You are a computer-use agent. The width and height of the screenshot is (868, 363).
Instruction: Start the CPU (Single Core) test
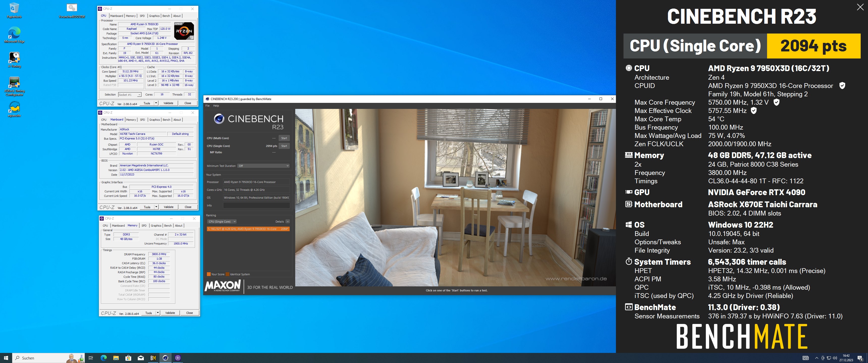pos(284,146)
